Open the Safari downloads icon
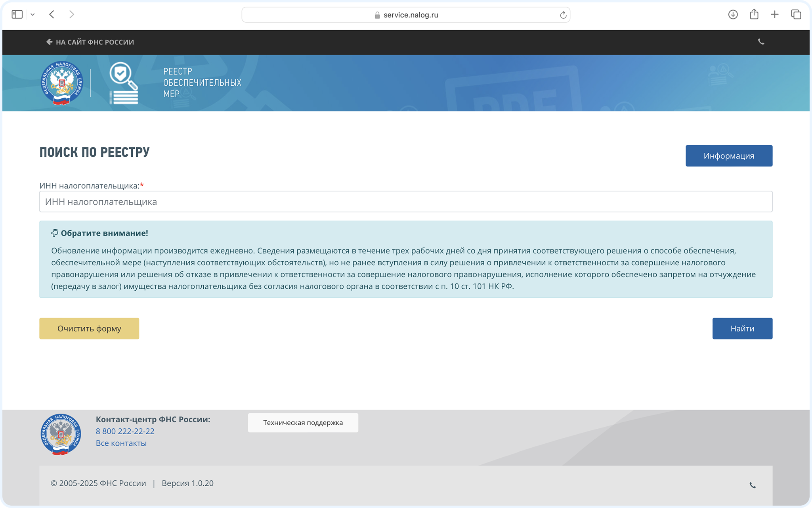Image resolution: width=812 pixels, height=508 pixels. 733,15
